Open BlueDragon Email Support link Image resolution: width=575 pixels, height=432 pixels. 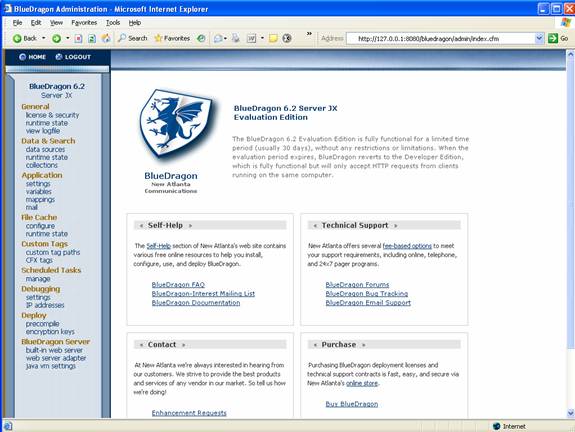[x=368, y=303]
